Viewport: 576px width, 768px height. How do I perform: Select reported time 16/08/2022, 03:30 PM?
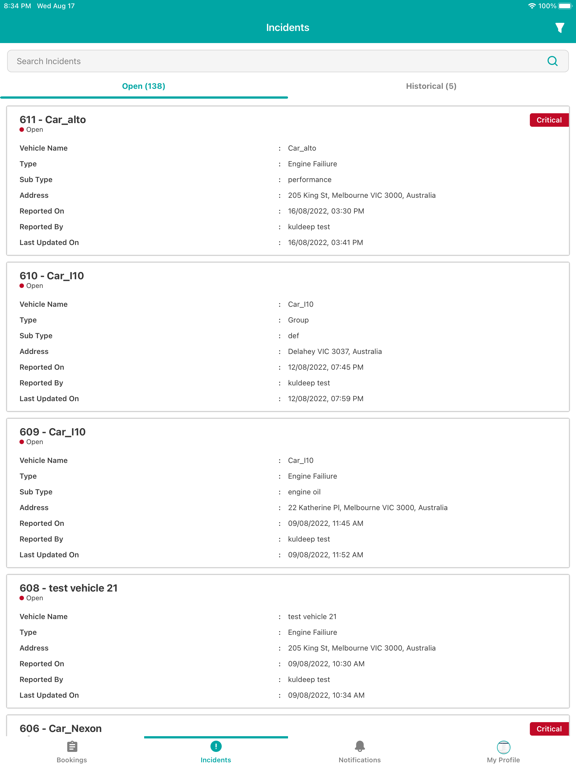click(326, 211)
